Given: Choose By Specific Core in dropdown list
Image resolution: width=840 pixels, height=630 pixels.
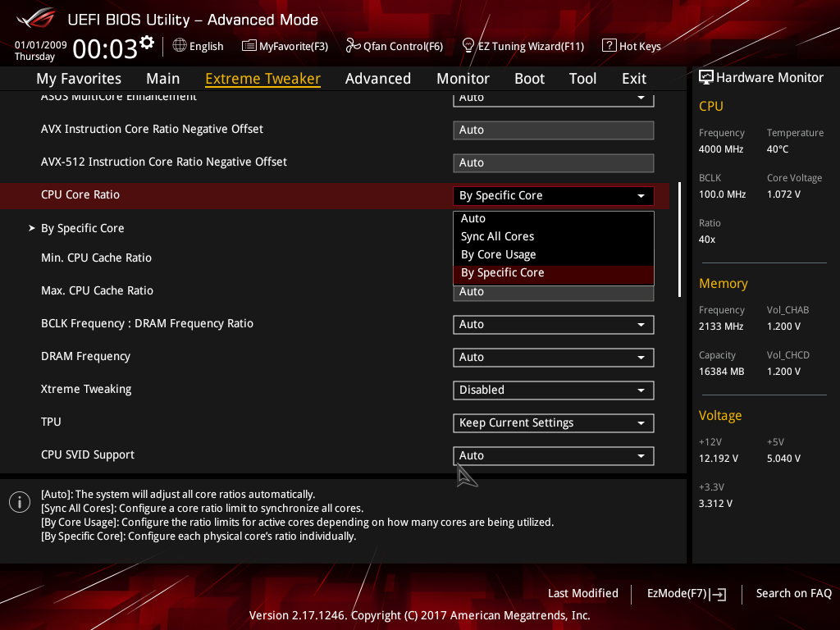Looking at the screenshot, I should coord(554,272).
